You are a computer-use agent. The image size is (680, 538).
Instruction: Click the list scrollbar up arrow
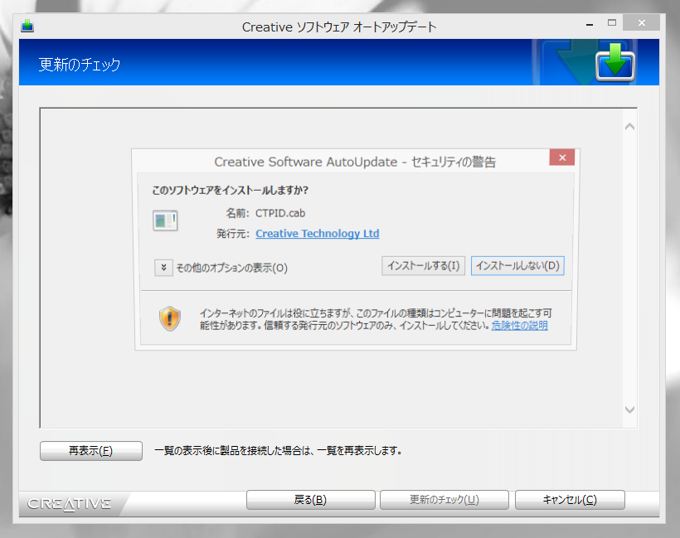[x=630, y=127]
